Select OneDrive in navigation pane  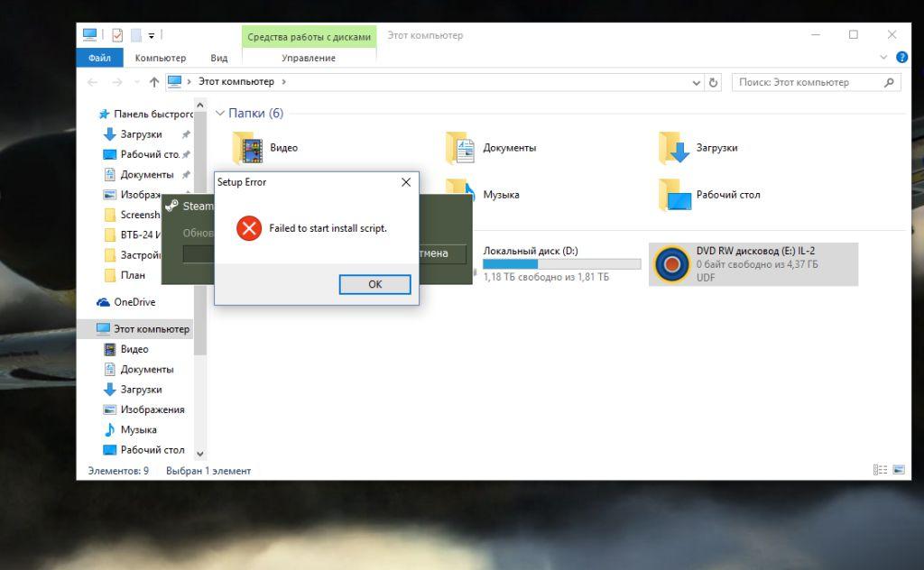126,302
